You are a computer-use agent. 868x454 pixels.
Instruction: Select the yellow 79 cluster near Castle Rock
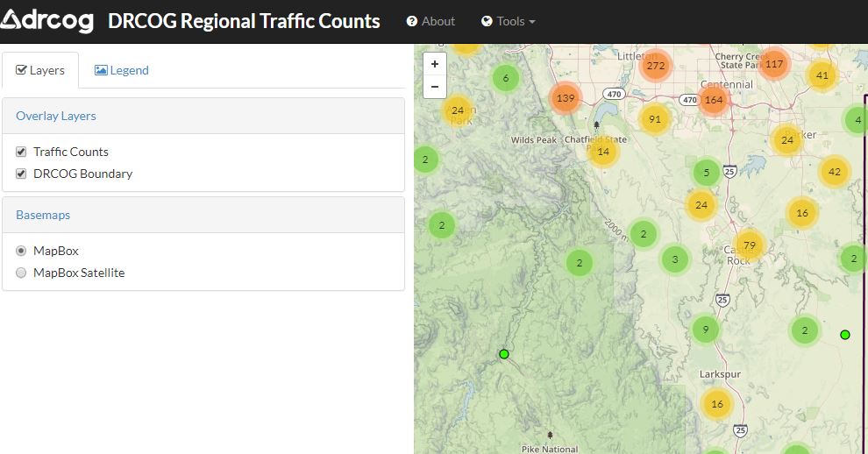tap(749, 245)
